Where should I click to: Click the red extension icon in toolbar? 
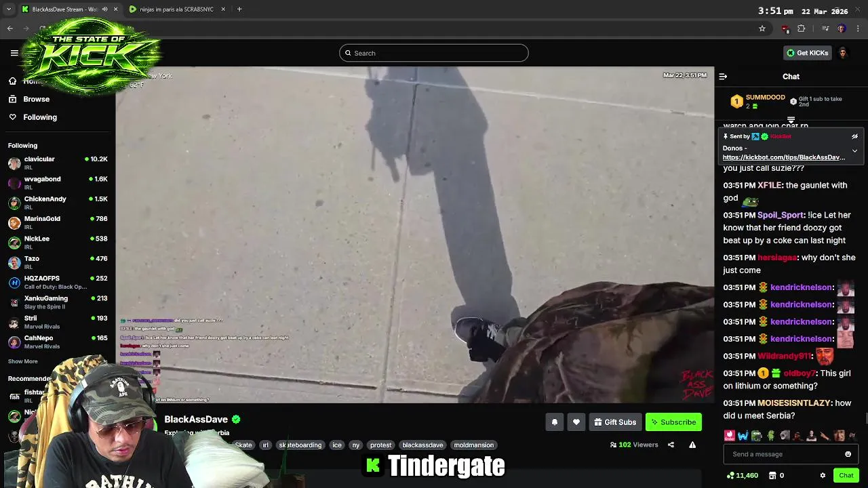pos(785,28)
